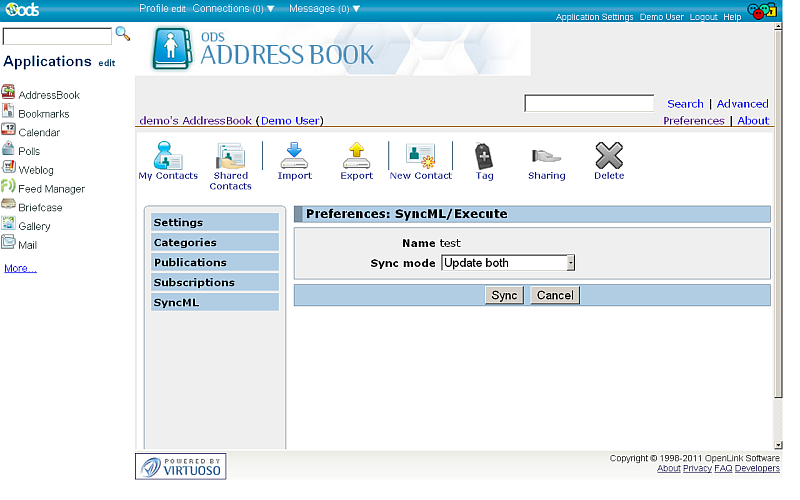Select the Export contacts icon
The height and width of the screenshot is (500, 800).
pos(356,156)
